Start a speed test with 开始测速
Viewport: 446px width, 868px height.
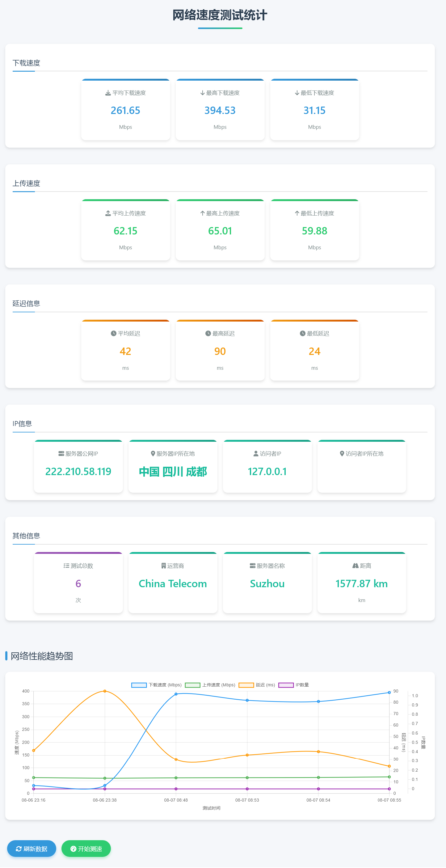86,849
